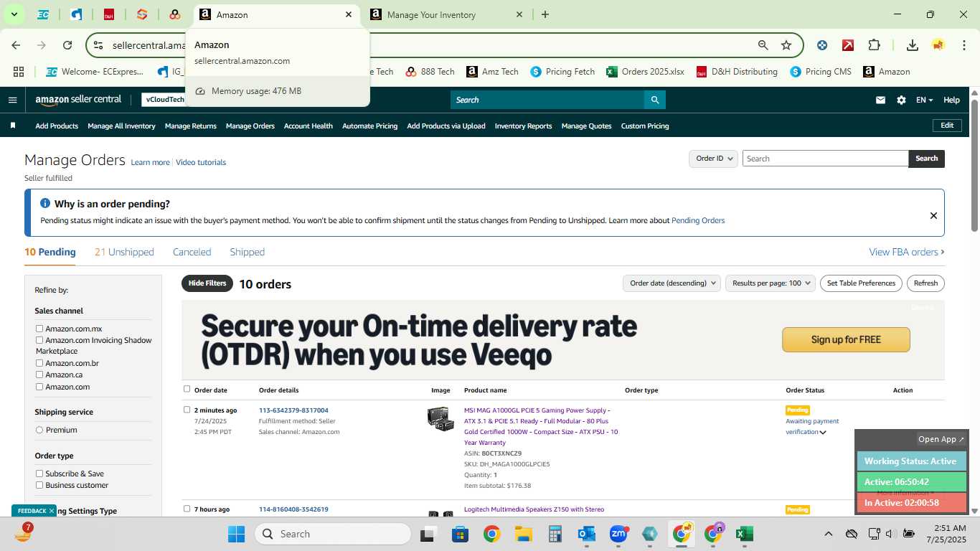The height and width of the screenshot is (551, 980).
Task: Go back with the browser back arrow
Action: coord(16,45)
